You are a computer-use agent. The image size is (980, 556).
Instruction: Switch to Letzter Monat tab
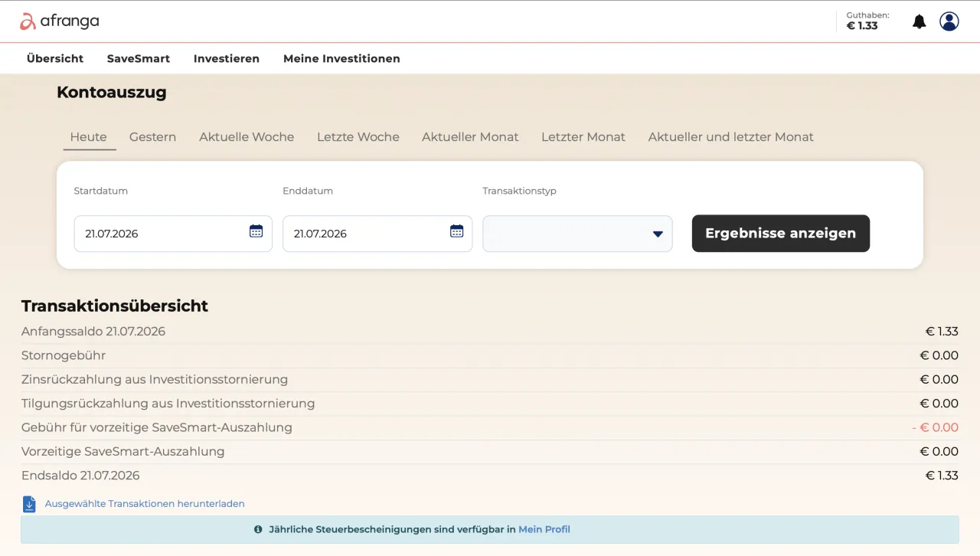point(583,137)
